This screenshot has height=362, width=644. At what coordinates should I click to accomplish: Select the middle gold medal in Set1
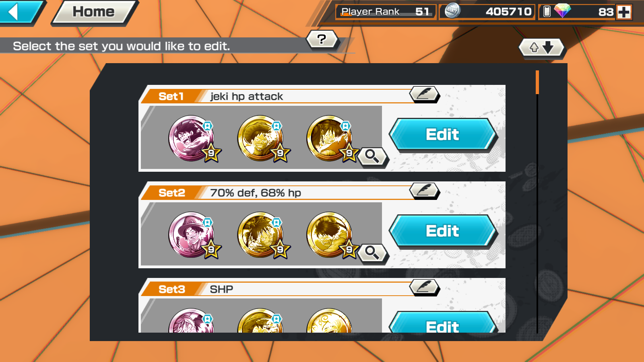(x=261, y=138)
